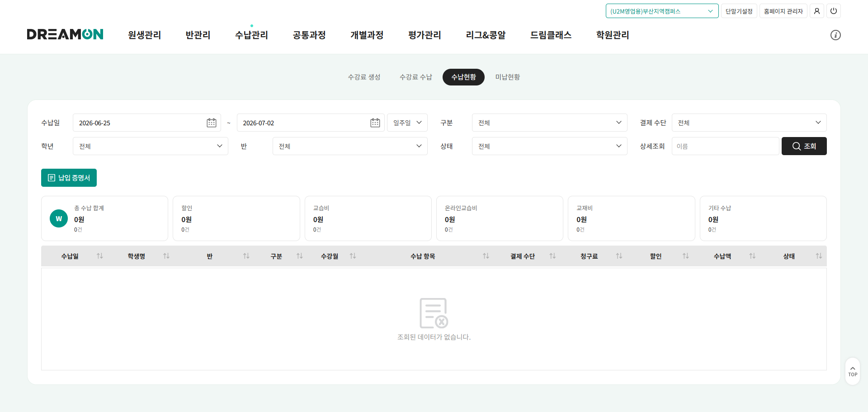The width and height of the screenshot is (868, 412).
Task: Sort table by 구분 column arrows
Action: (x=299, y=256)
